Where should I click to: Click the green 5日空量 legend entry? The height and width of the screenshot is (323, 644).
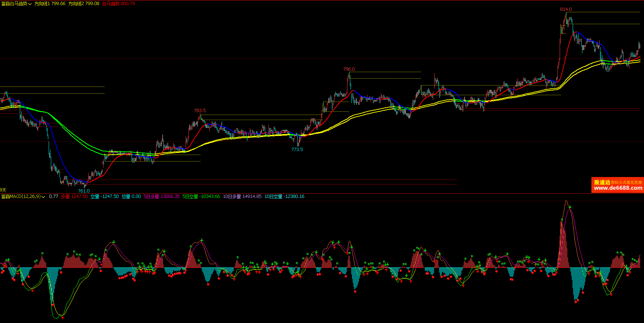[x=201, y=196]
